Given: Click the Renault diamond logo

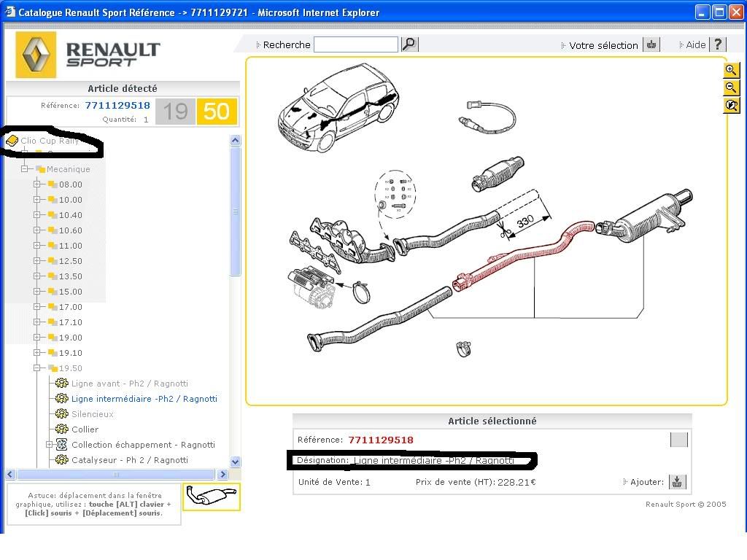Looking at the screenshot, I should [36, 55].
